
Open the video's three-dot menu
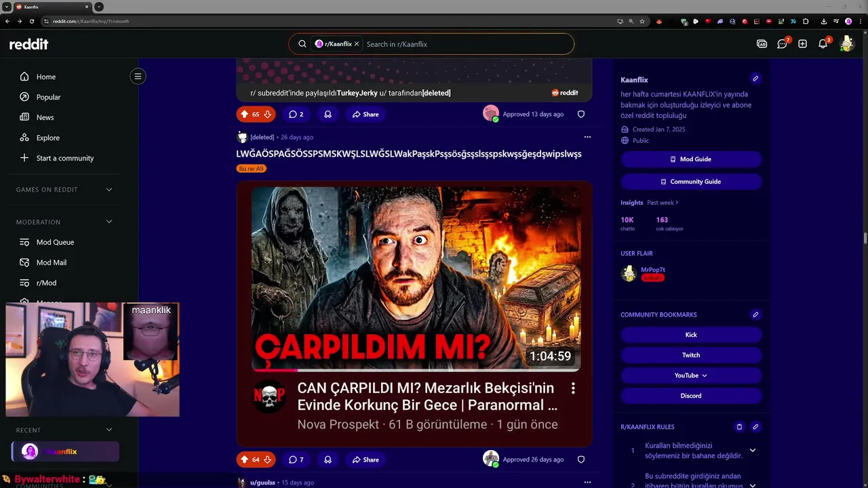573,388
